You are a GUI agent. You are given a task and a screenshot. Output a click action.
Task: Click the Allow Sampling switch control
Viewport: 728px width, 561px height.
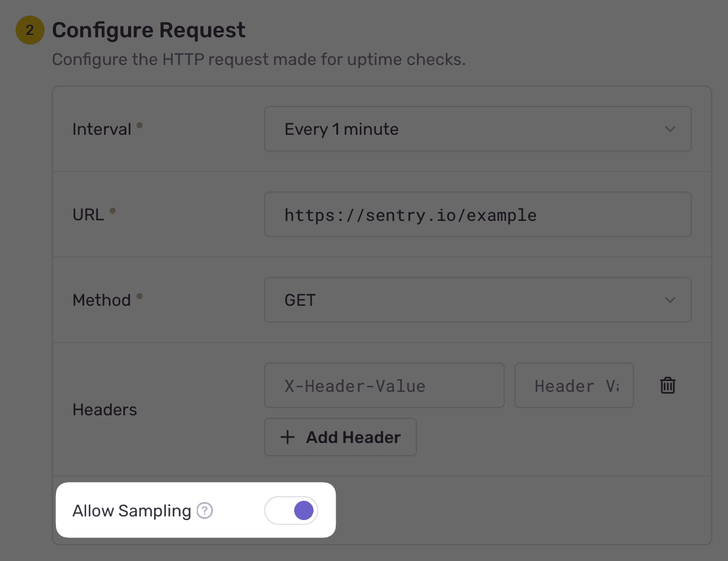click(291, 510)
